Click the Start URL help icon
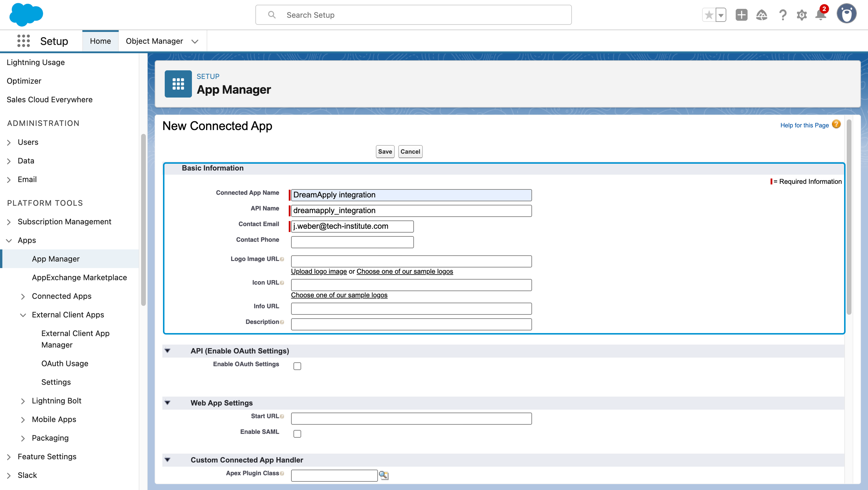 (x=282, y=416)
